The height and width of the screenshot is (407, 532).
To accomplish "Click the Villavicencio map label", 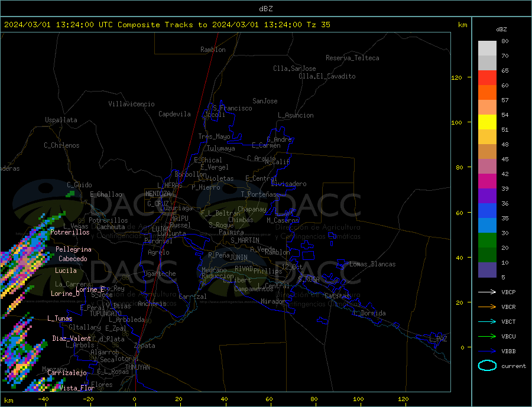I will click(x=131, y=104).
